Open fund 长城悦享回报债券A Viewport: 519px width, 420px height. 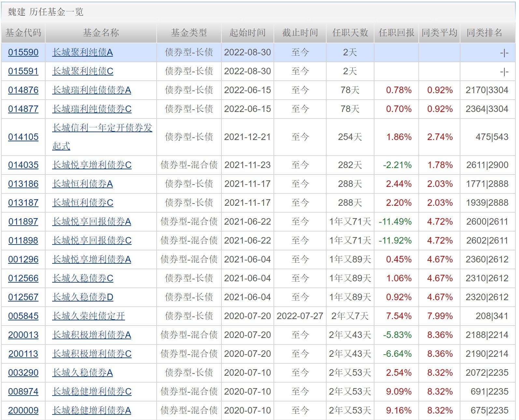(x=91, y=221)
